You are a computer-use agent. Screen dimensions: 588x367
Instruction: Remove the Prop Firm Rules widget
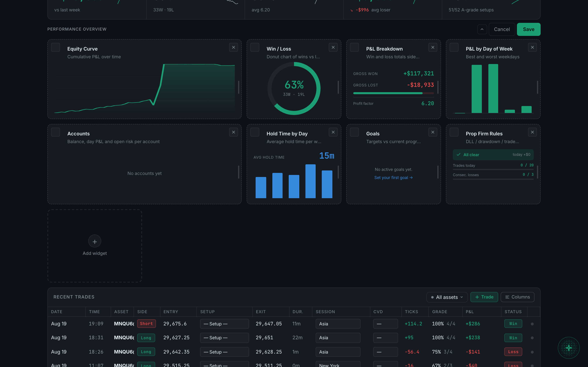tap(532, 132)
